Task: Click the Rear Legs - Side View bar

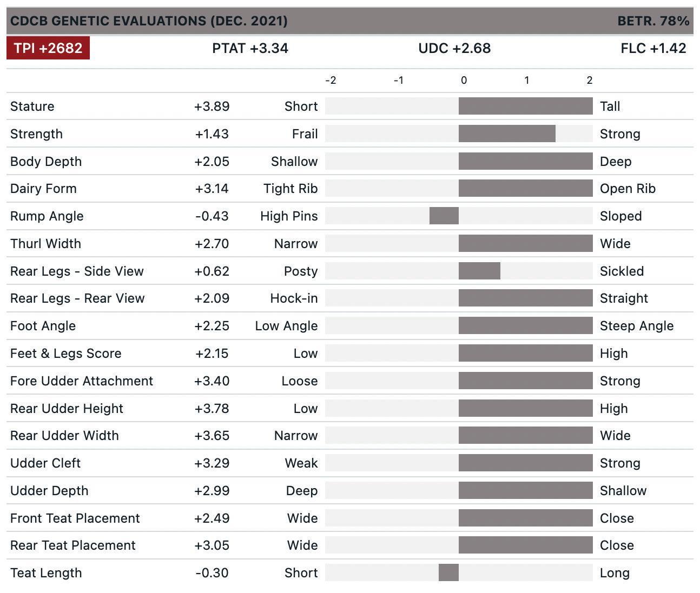Action: click(479, 271)
